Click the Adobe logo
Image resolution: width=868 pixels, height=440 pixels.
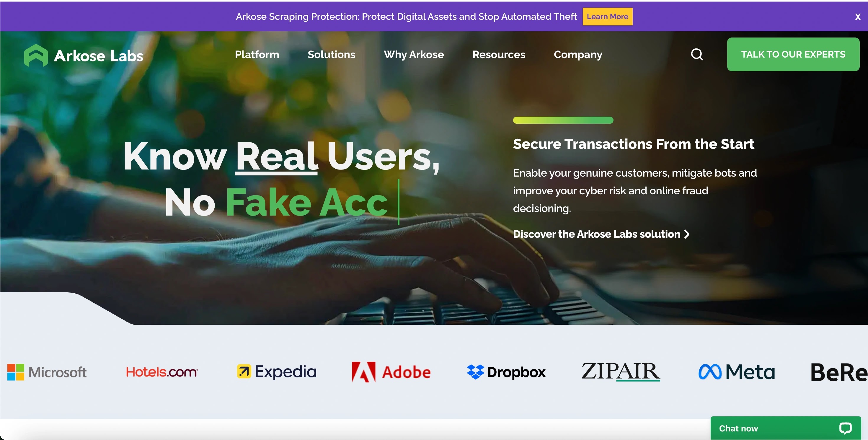pos(391,372)
